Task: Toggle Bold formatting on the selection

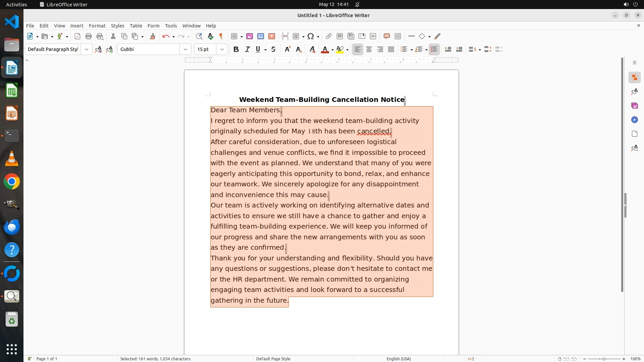Action: pyautogui.click(x=236, y=49)
